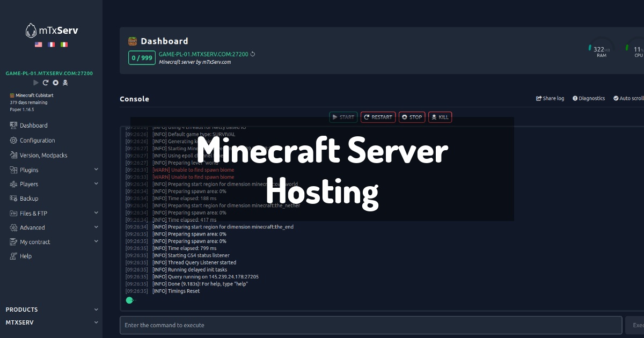The width and height of the screenshot is (644, 338).
Task: Click the START button above console
Action: tap(343, 117)
